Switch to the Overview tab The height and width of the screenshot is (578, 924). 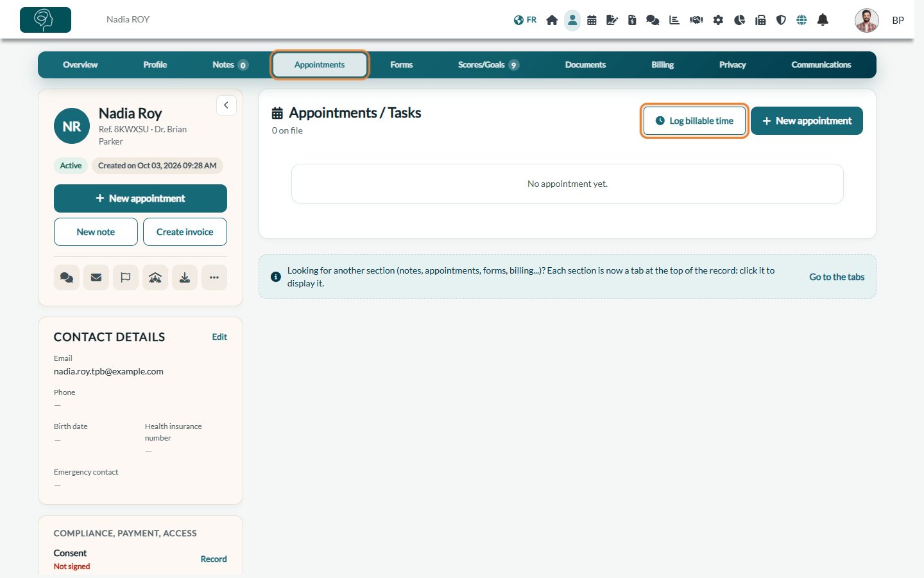tap(80, 65)
